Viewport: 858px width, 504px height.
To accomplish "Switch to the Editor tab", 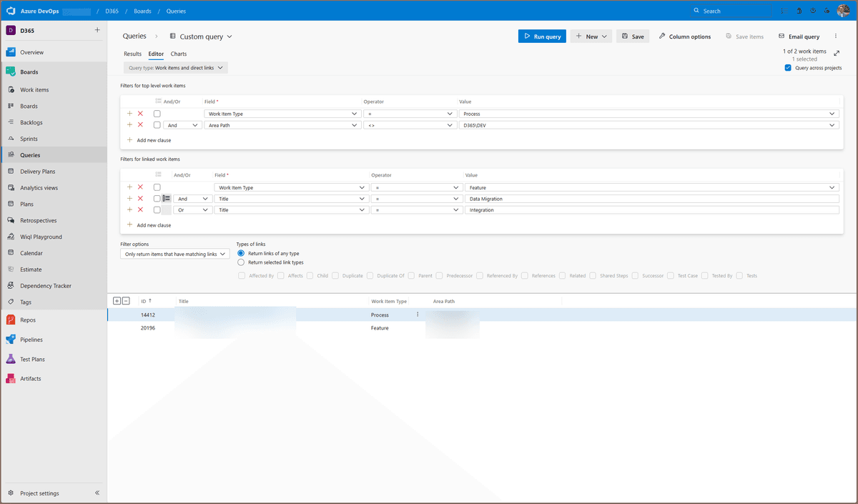I will click(x=156, y=54).
